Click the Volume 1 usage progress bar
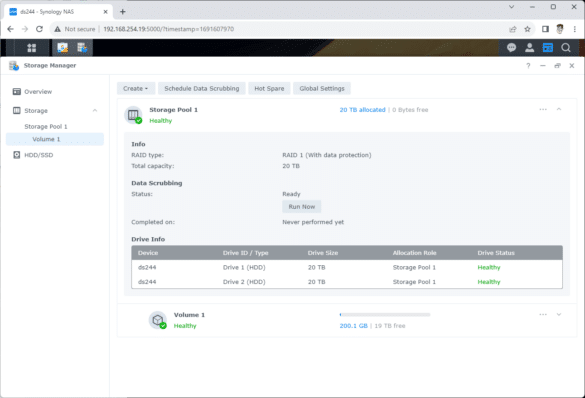This screenshot has width=585, height=398. click(x=385, y=314)
